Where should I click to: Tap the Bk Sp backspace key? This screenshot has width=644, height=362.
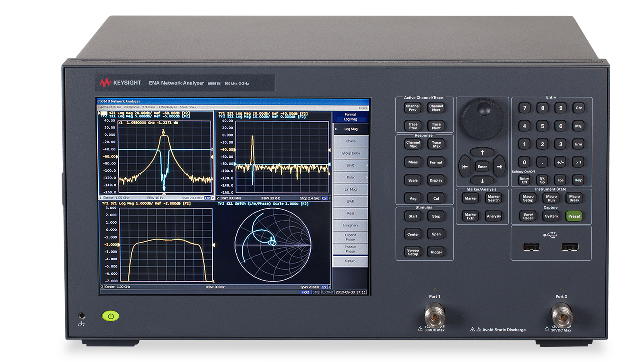pyautogui.click(x=542, y=180)
